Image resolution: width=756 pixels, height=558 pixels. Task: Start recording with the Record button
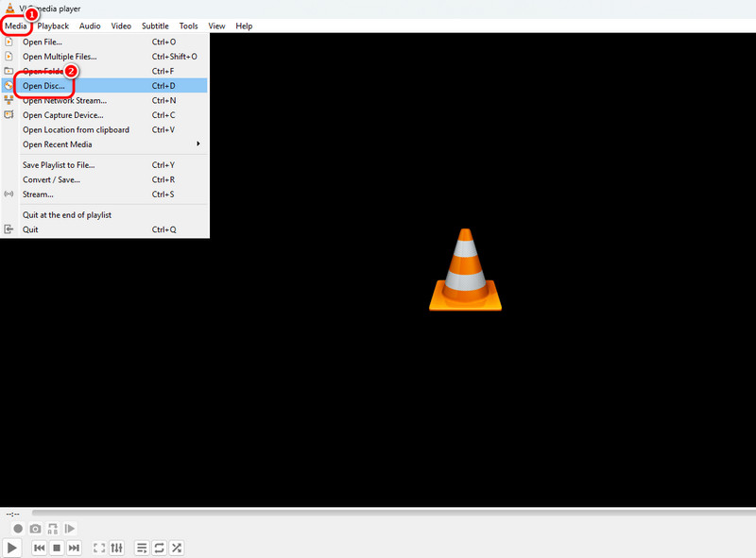pyautogui.click(x=18, y=529)
